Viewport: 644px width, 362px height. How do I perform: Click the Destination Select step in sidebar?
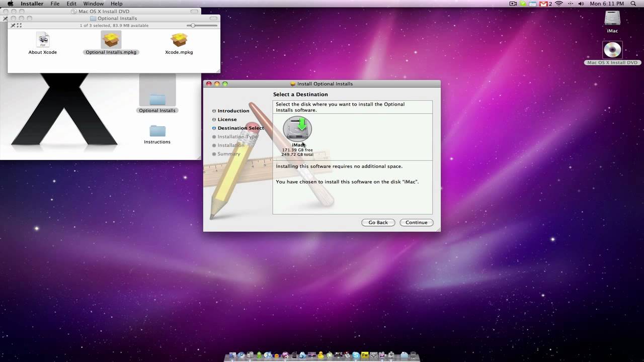coord(240,128)
